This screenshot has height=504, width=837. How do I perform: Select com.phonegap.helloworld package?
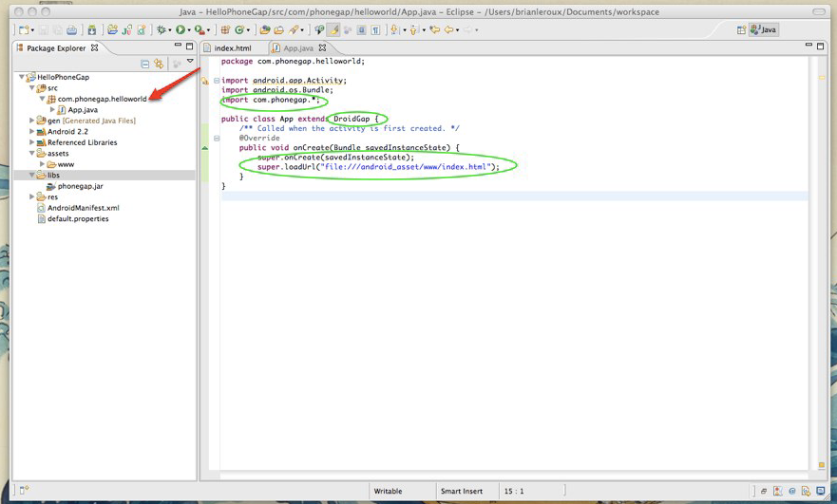(102, 99)
